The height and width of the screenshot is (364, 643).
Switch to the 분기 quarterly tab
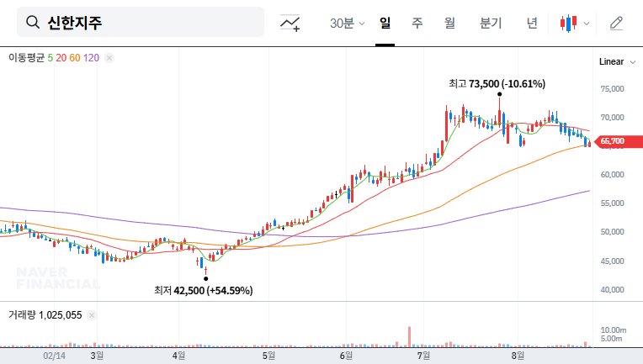click(491, 23)
